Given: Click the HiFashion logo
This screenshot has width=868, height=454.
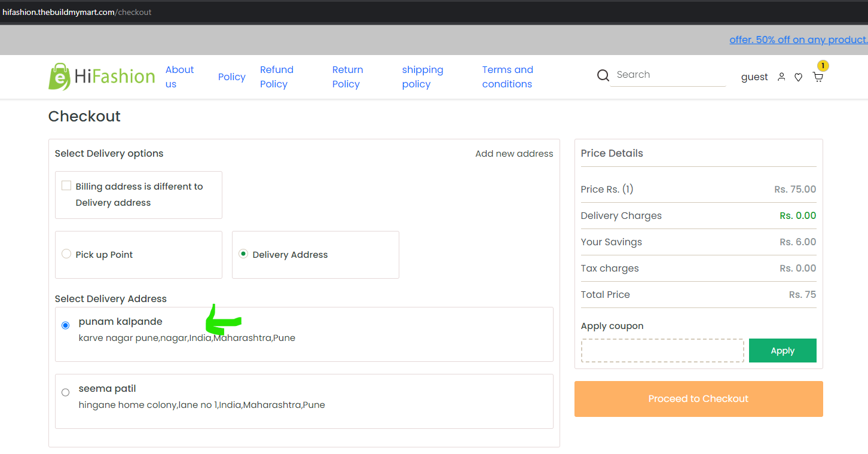Looking at the screenshot, I should (102, 77).
